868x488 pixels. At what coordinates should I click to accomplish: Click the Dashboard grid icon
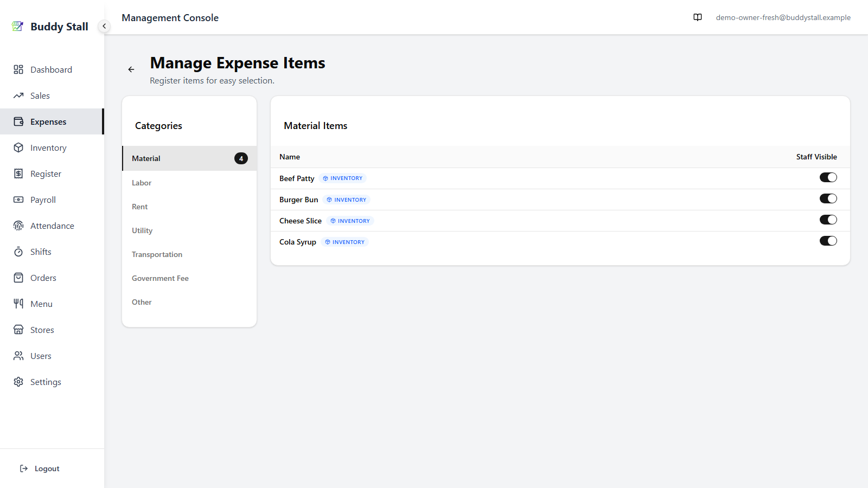coord(18,69)
